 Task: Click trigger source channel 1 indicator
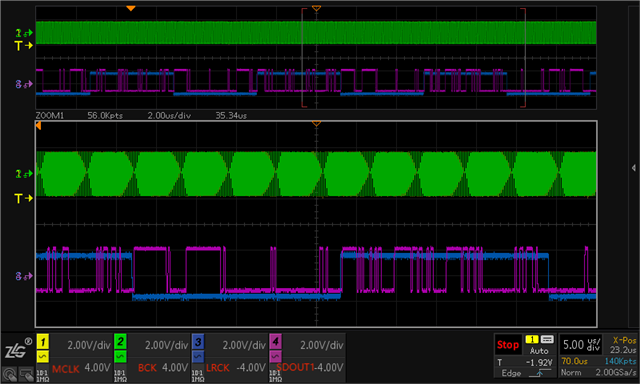point(532,339)
